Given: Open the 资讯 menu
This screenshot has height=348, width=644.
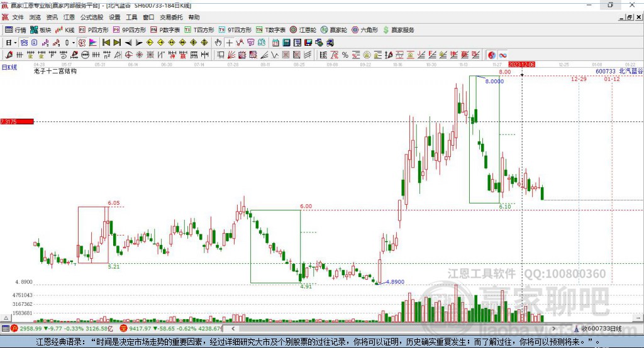Looking at the screenshot, I should click(52, 17).
